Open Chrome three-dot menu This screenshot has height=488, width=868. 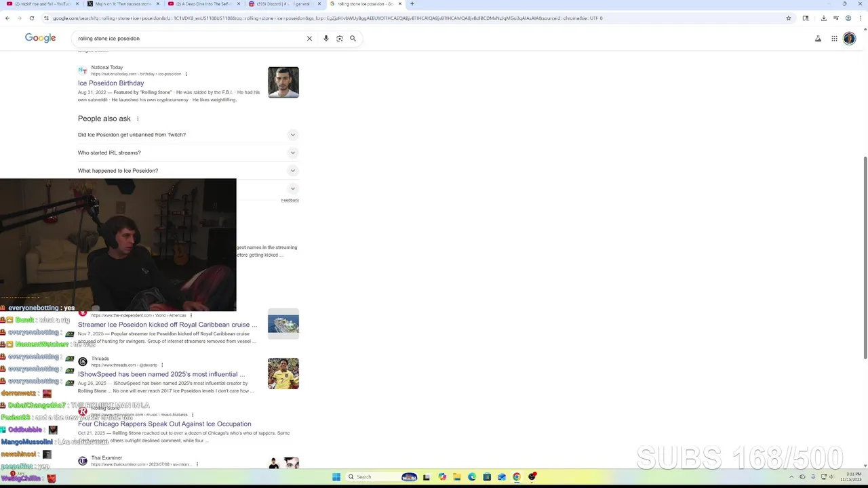click(x=860, y=18)
